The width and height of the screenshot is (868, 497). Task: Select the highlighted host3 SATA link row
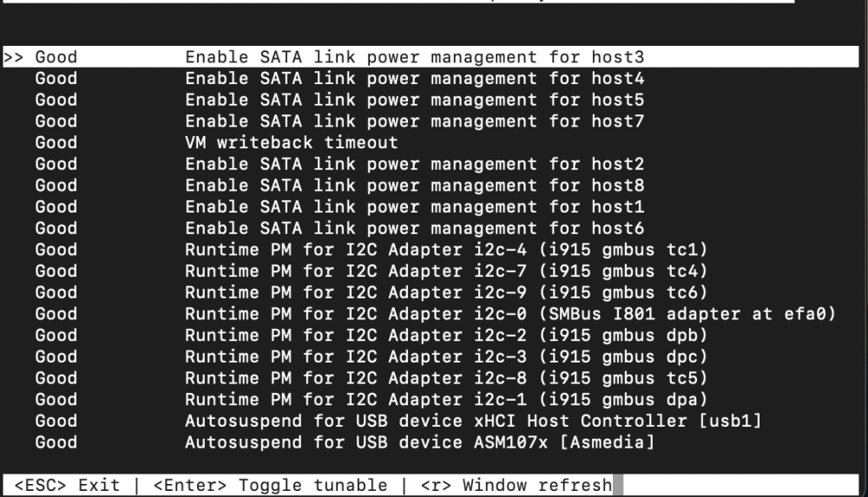click(x=431, y=57)
